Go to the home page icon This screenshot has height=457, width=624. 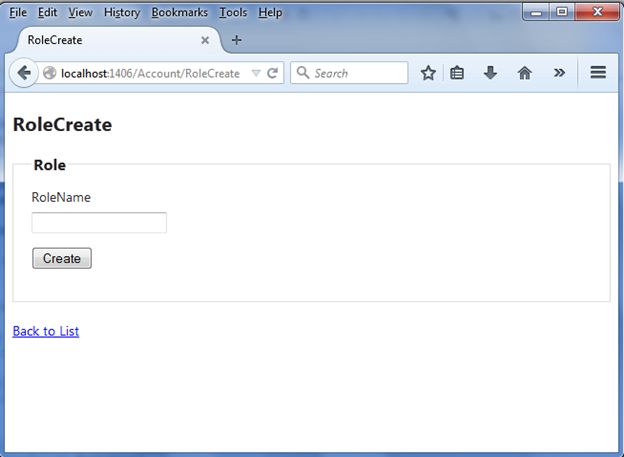(525, 73)
